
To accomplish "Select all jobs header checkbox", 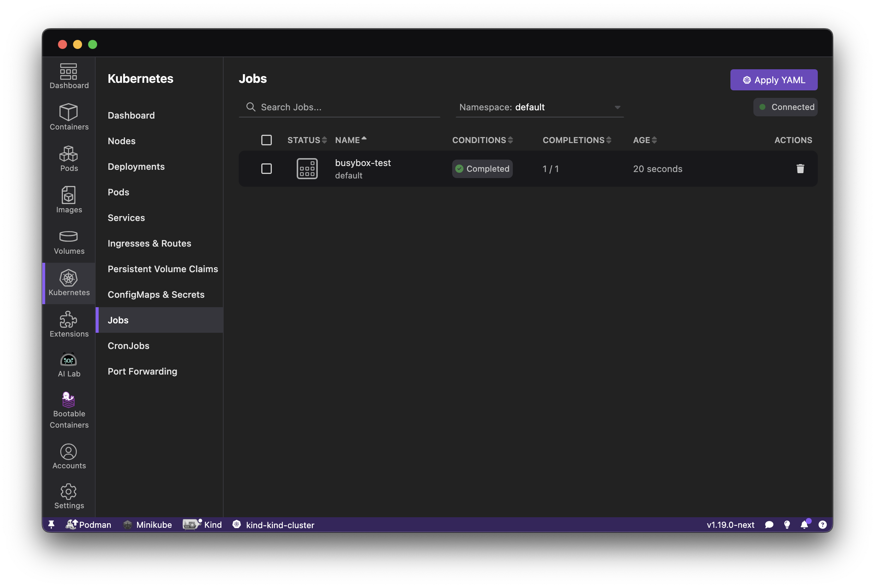I will pyautogui.click(x=267, y=140).
